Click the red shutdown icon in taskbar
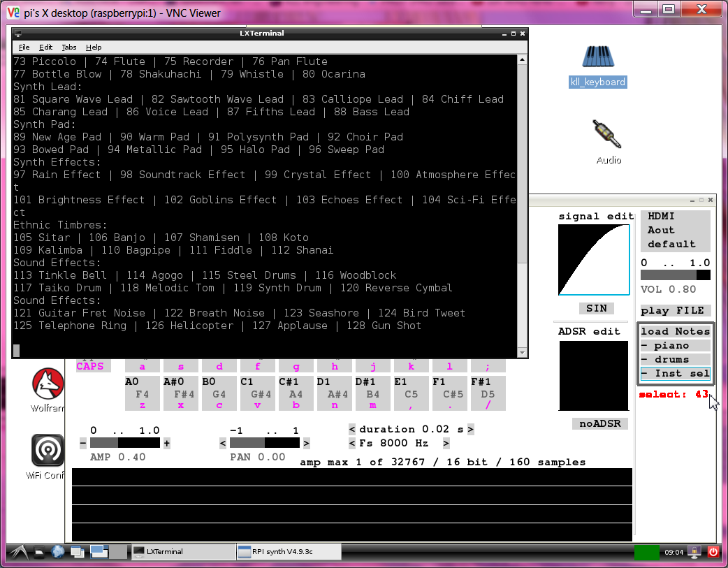Viewport: 728px width, 568px height. 713,552
